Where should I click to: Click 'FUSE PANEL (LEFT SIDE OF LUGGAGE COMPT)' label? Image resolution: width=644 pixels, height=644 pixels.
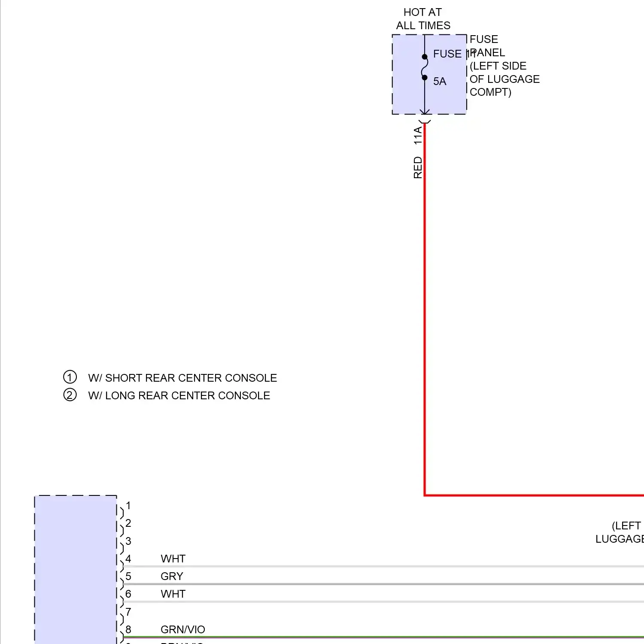coord(504,66)
